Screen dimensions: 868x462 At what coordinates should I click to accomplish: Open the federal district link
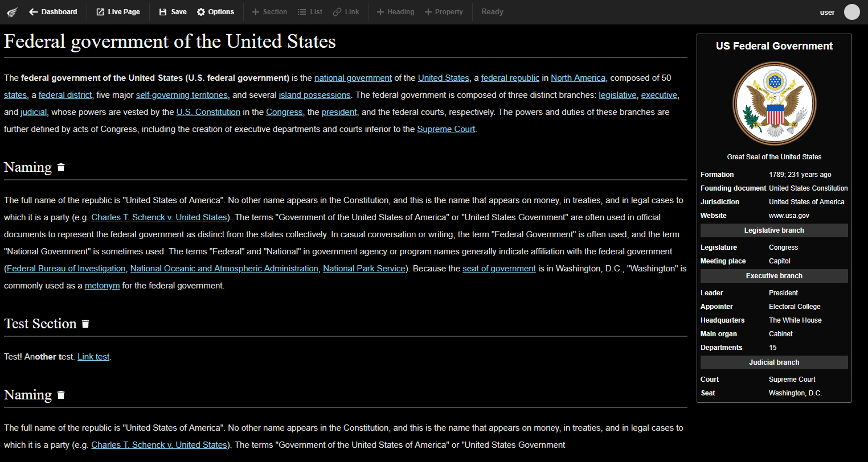[65, 95]
